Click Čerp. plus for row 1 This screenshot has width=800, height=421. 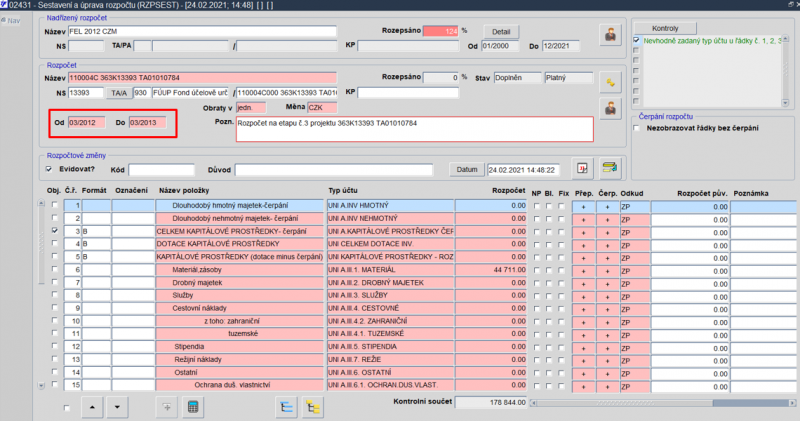(607, 207)
